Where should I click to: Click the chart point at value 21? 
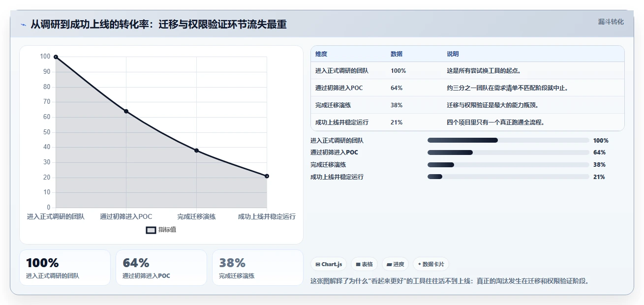pos(267,176)
